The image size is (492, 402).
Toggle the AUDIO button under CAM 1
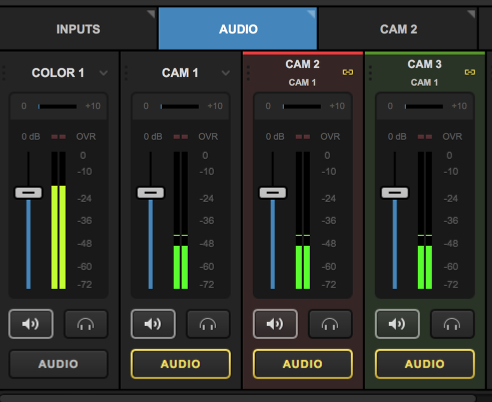pos(181,364)
